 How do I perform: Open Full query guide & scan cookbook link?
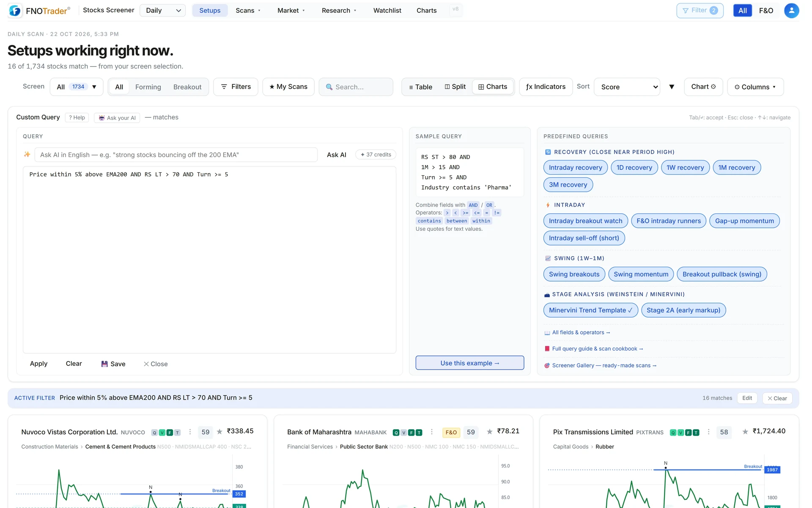pos(597,349)
